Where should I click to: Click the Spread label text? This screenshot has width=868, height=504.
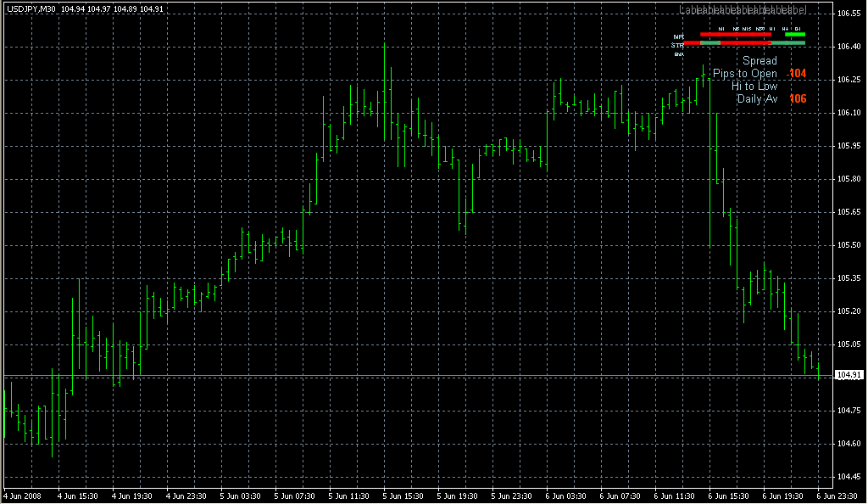(x=759, y=61)
